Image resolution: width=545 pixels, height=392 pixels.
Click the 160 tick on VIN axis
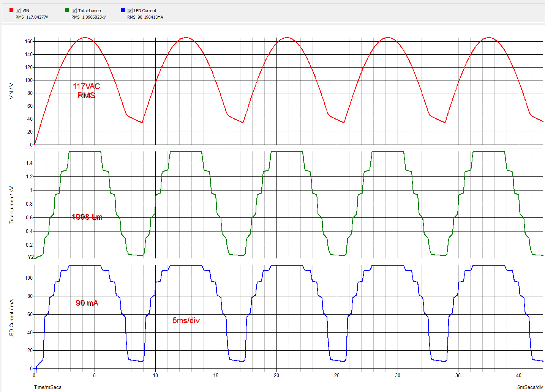(29, 41)
